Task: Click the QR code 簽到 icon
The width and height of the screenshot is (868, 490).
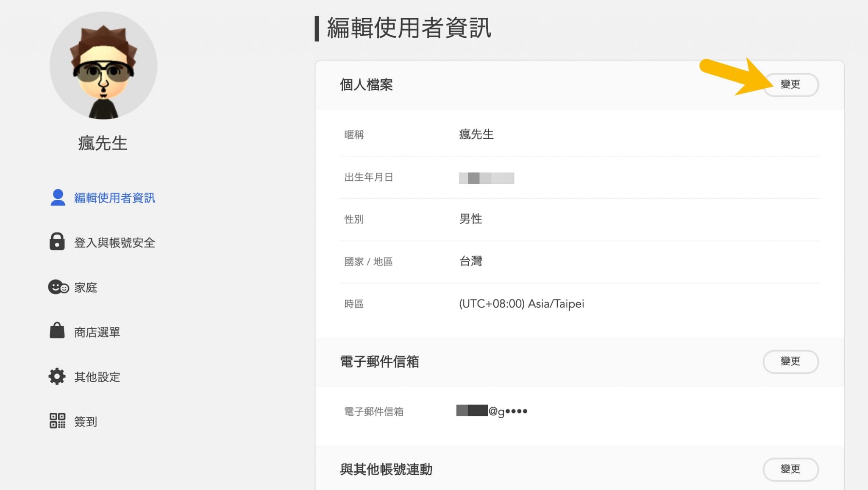Action: (57, 421)
